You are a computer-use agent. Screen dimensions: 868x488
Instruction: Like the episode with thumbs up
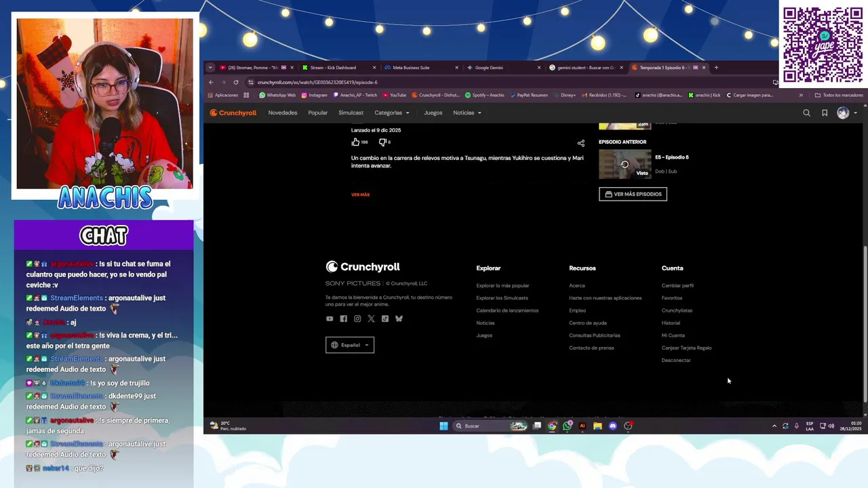point(355,142)
